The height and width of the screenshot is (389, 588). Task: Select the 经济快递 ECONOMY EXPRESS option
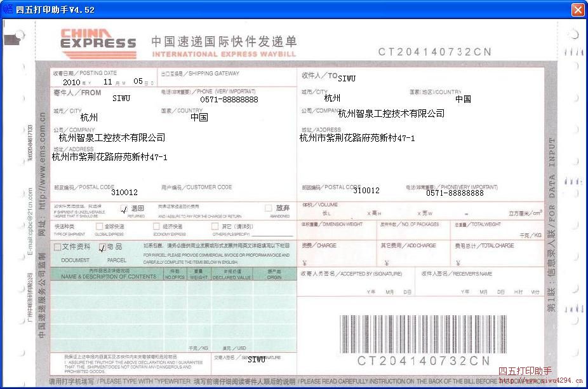point(156,226)
